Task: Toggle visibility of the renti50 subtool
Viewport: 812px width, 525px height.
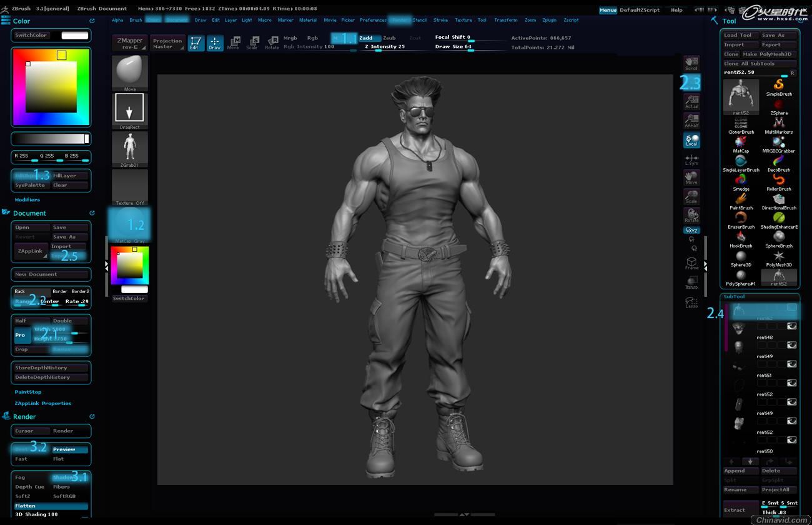Action: 791,439
